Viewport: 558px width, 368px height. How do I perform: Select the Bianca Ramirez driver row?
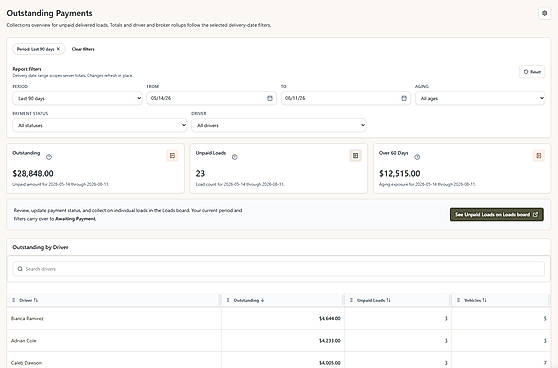click(x=279, y=319)
